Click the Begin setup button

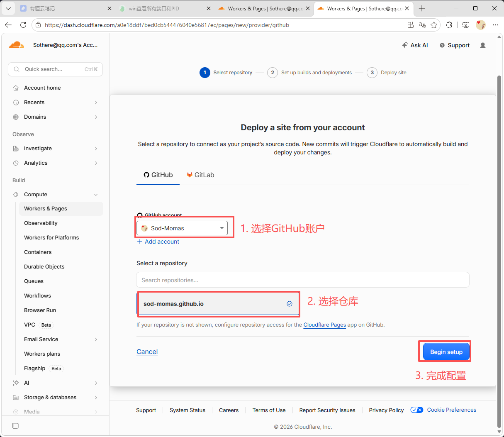446,352
